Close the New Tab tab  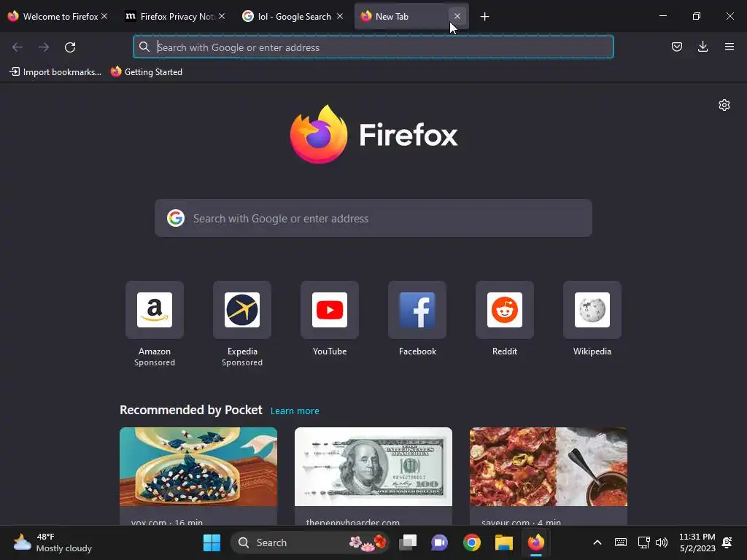(x=457, y=16)
